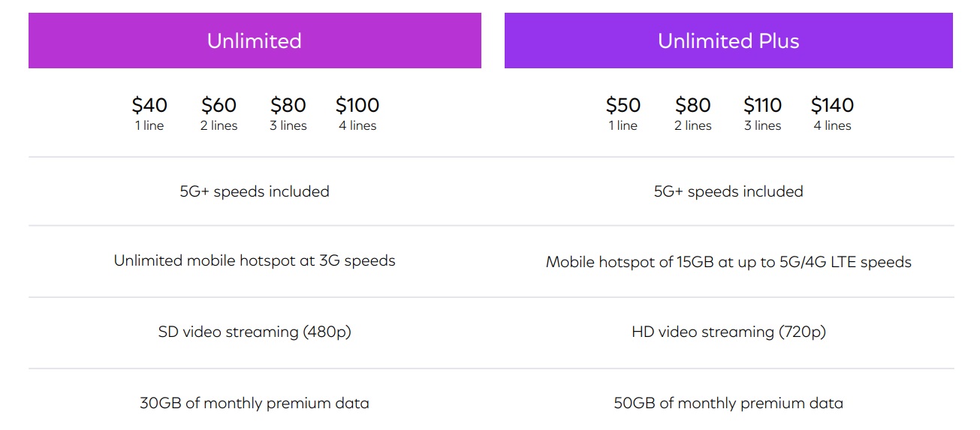Click the 15GB mobile hotspot feature text
Image resolution: width=980 pixels, height=430 pixels.
(728, 262)
